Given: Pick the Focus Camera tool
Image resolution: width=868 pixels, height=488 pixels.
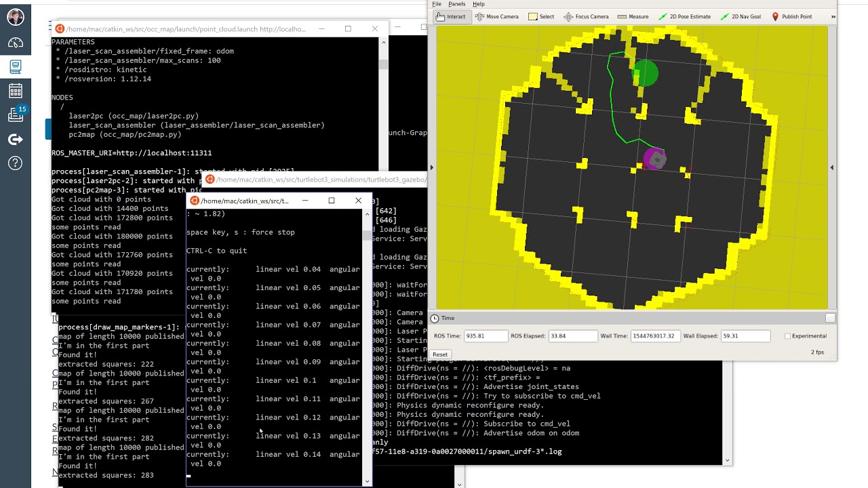Looking at the screenshot, I should [x=586, y=16].
